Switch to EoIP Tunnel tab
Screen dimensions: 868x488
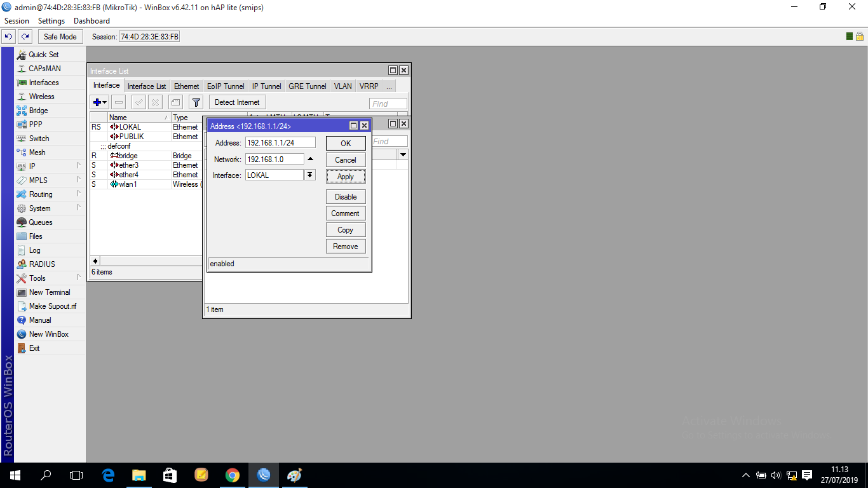pyautogui.click(x=226, y=86)
